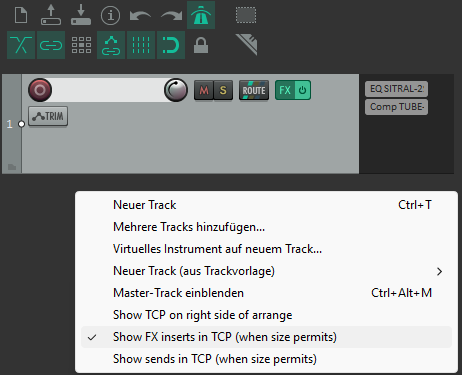Select Neuer Track menu entry

click(x=267, y=205)
